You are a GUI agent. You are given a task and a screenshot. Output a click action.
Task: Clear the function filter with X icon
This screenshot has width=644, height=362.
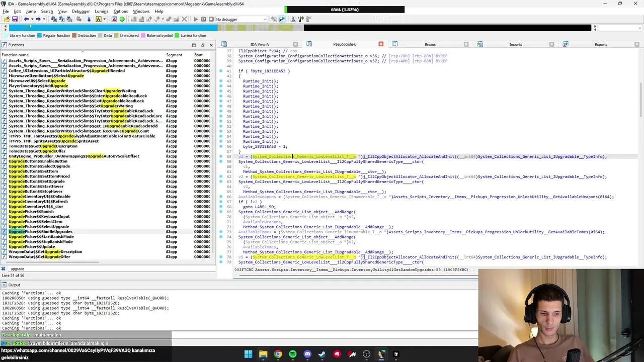[x=3, y=268]
